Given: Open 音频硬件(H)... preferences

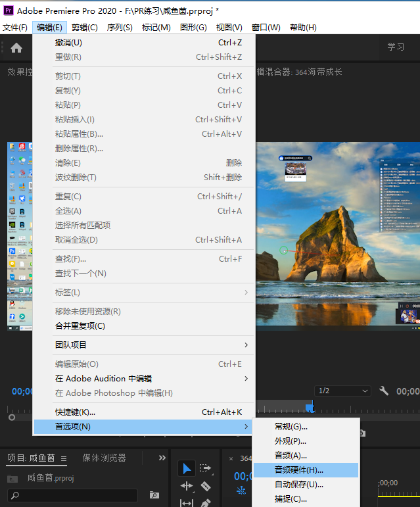Looking at the screenshot, I should pos(306,470).
